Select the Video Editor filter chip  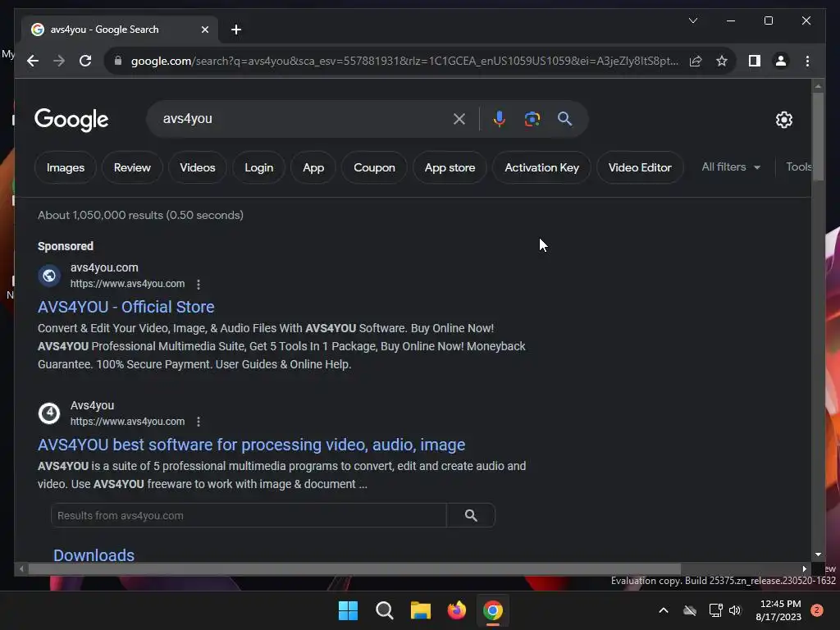(x=640, y=167)
